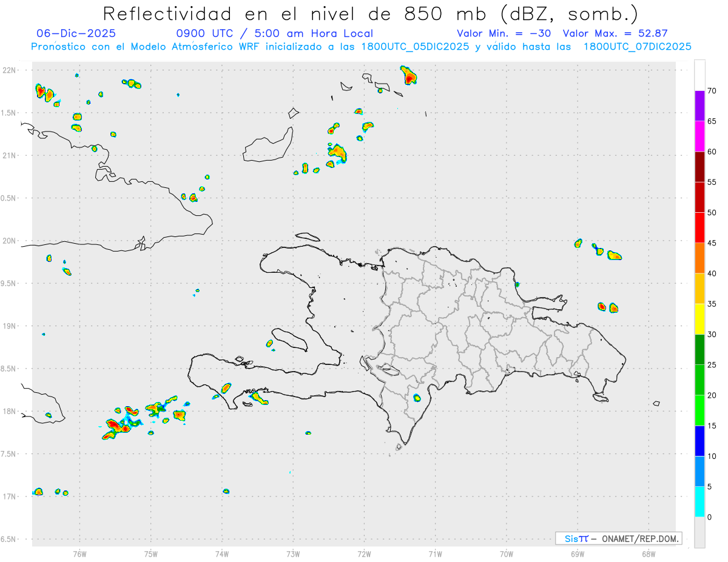Select the '70W' longitude axis label

coord(507,554)
